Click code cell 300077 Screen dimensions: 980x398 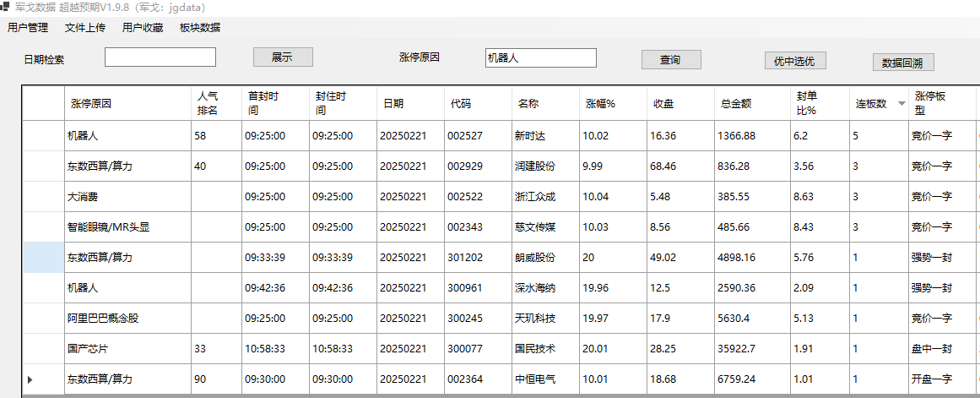coord(478,348)
